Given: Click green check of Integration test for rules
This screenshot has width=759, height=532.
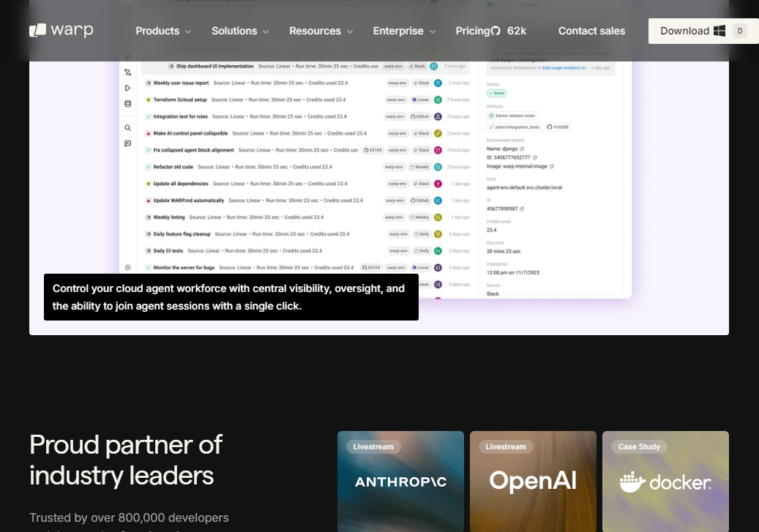Looking at the screenshot, I should [x=148, y=116].
